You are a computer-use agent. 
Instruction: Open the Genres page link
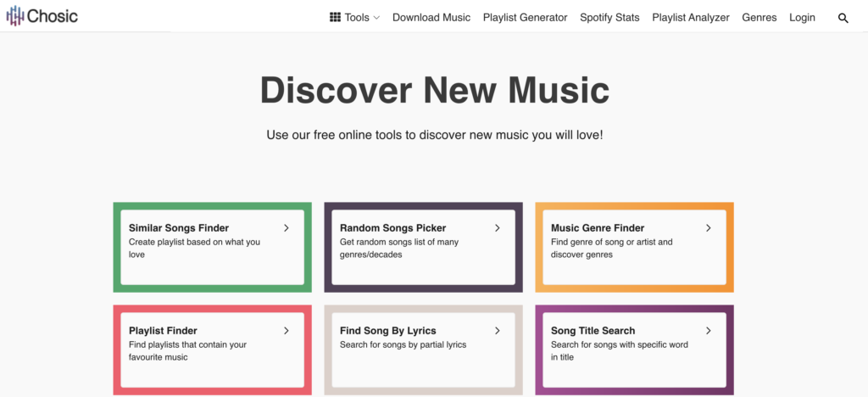759,18
